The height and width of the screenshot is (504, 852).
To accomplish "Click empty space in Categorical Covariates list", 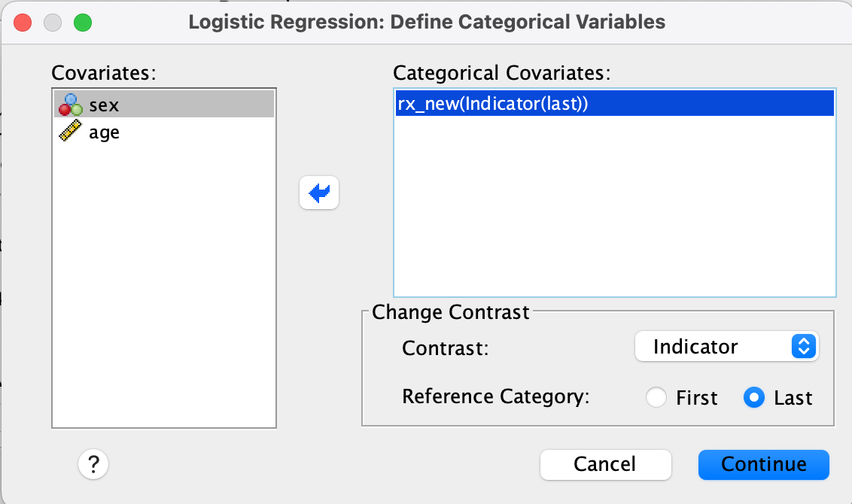I will coord(614,211).
